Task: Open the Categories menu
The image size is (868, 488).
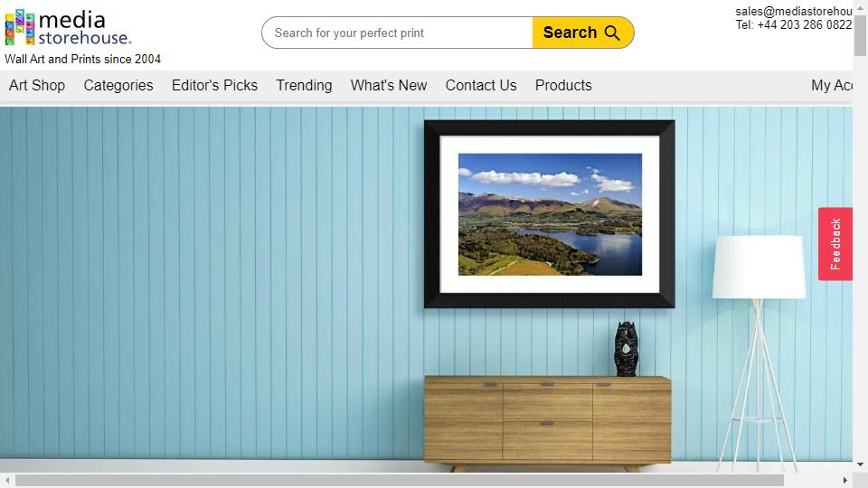Action: (118, 85)
